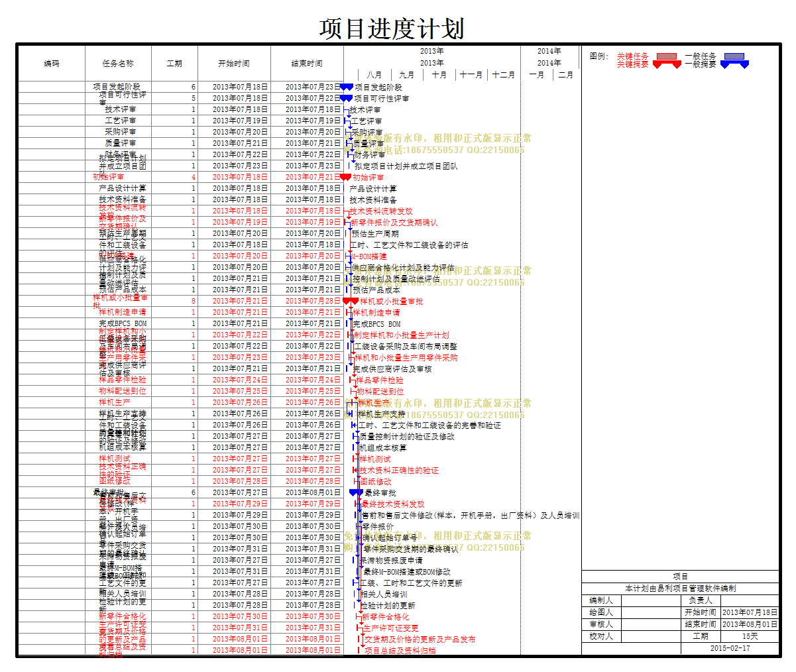Click Gantt label 新零件报价及交货期确认
Screen dimensions: 796x672
coord(394,223)
